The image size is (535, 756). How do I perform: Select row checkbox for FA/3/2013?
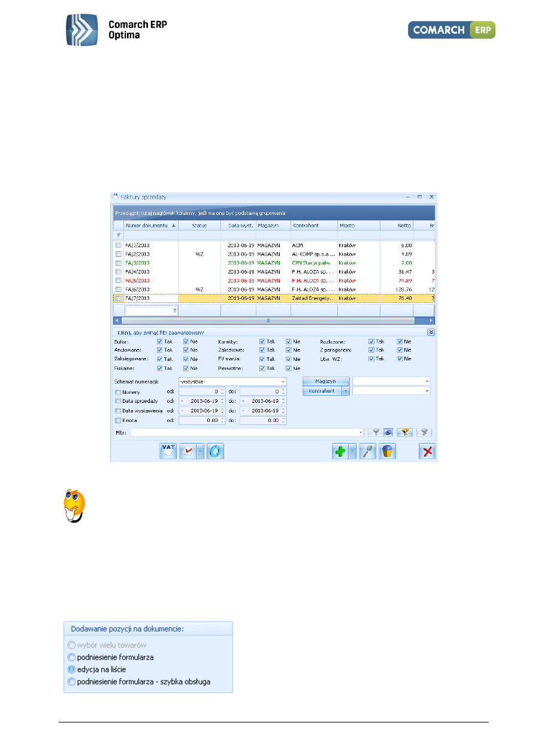119,263
